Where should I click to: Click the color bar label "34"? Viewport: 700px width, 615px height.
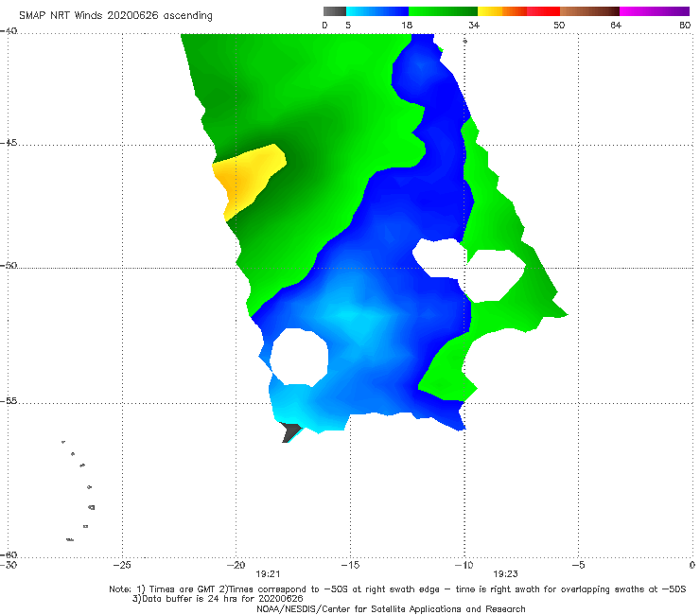[474, 25]
